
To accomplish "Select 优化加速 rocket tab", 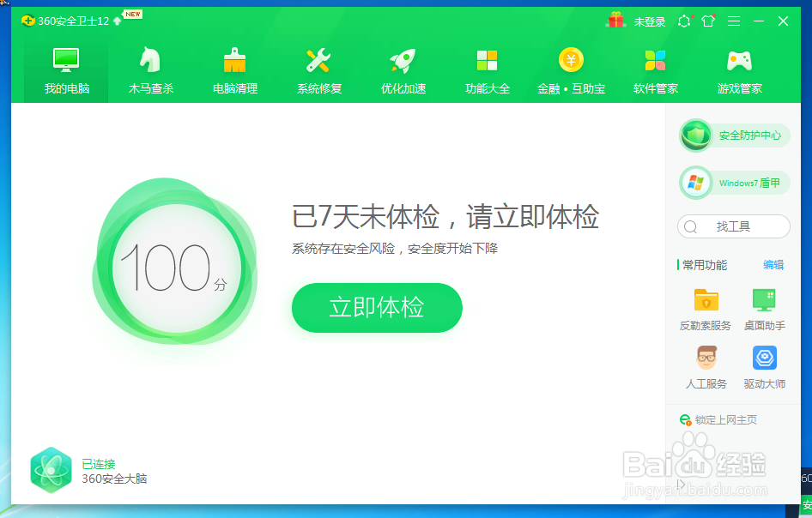I will click(x=403, y=71).
